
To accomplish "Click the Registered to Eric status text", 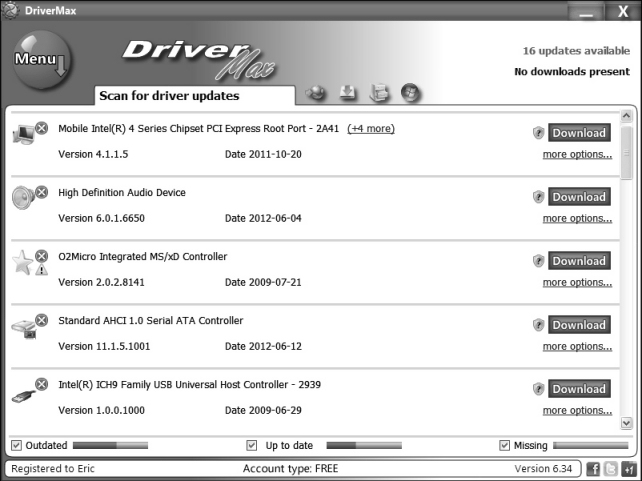I will (53, 469).
